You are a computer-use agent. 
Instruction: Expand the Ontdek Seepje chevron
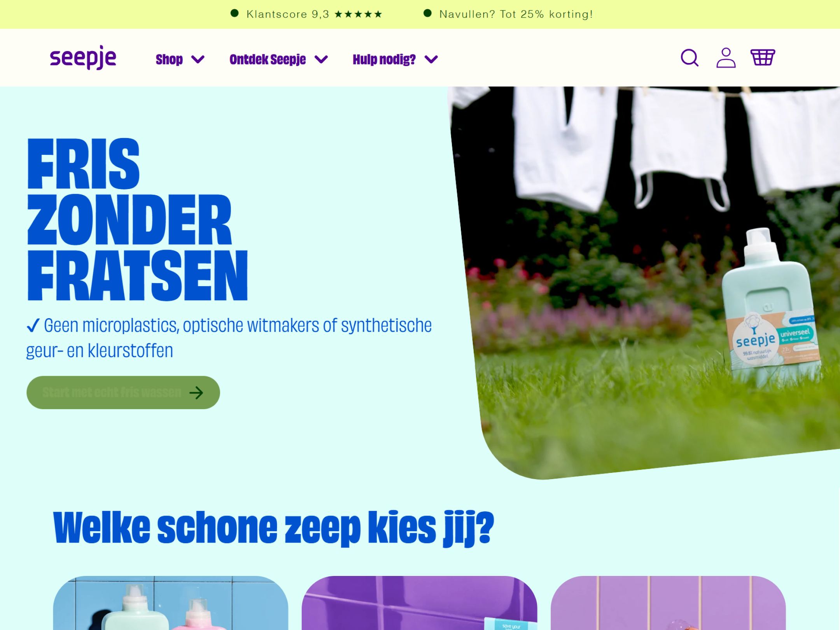[x=321, y=59]
